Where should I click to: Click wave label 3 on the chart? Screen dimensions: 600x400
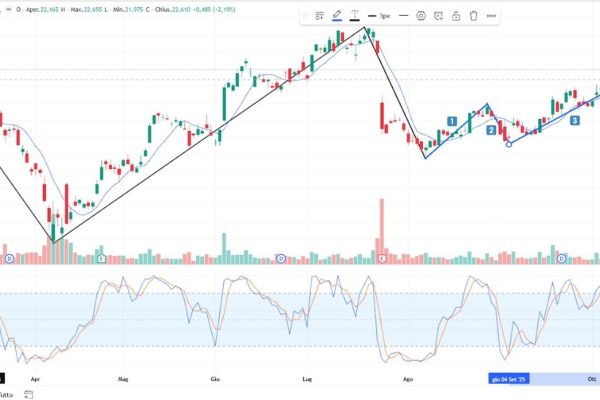point(574,121)
